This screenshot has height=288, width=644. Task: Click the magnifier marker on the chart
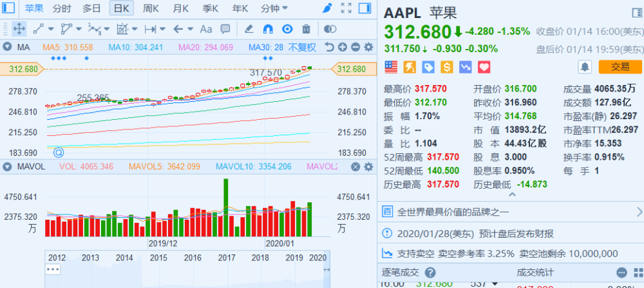(59, 153)
